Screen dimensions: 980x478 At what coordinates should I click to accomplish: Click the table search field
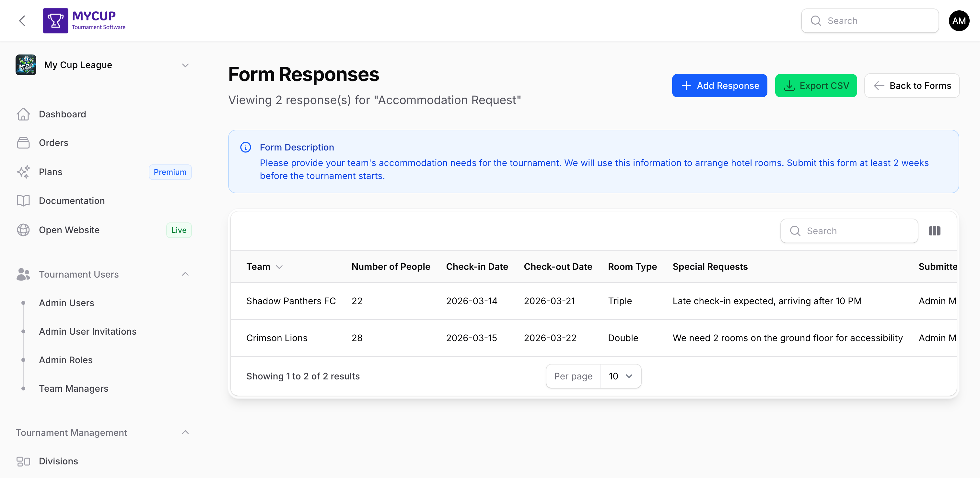click(x=849, y=231)
